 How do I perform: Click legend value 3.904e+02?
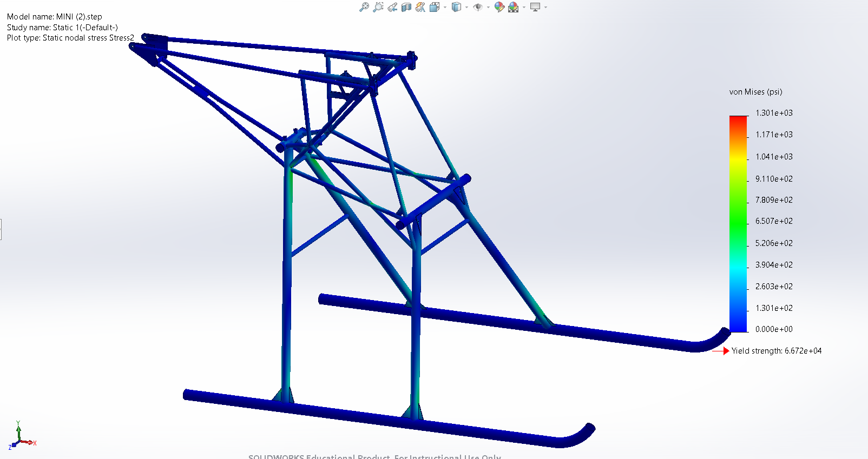(x=774, y=265)
